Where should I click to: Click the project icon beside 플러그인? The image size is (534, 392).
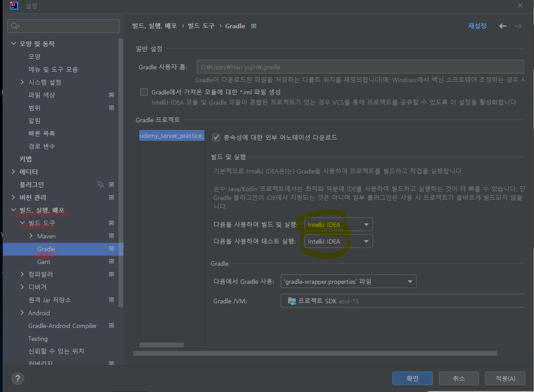(112, 185)
